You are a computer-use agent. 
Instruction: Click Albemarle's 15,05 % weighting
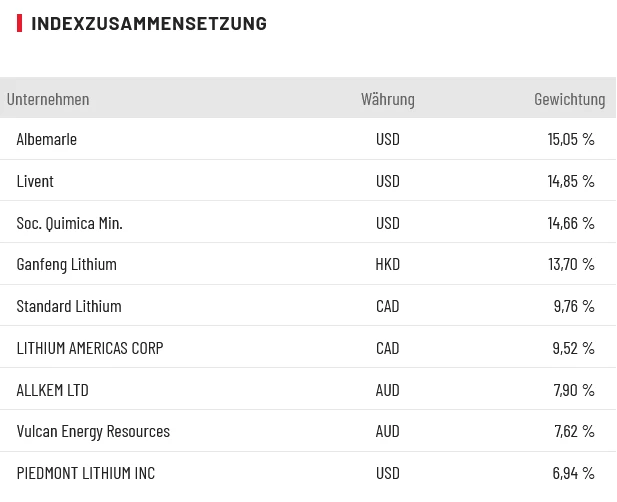click(x=570, y=139)
